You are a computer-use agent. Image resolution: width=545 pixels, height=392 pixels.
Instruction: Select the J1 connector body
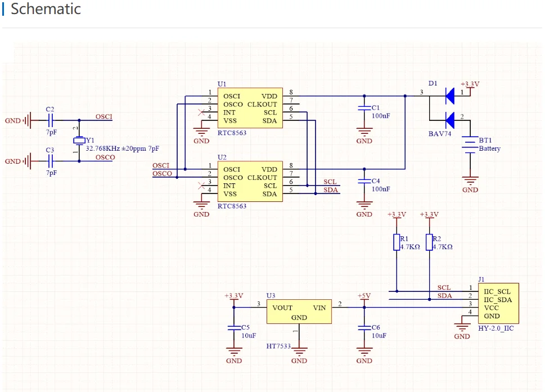coord(498,303)
